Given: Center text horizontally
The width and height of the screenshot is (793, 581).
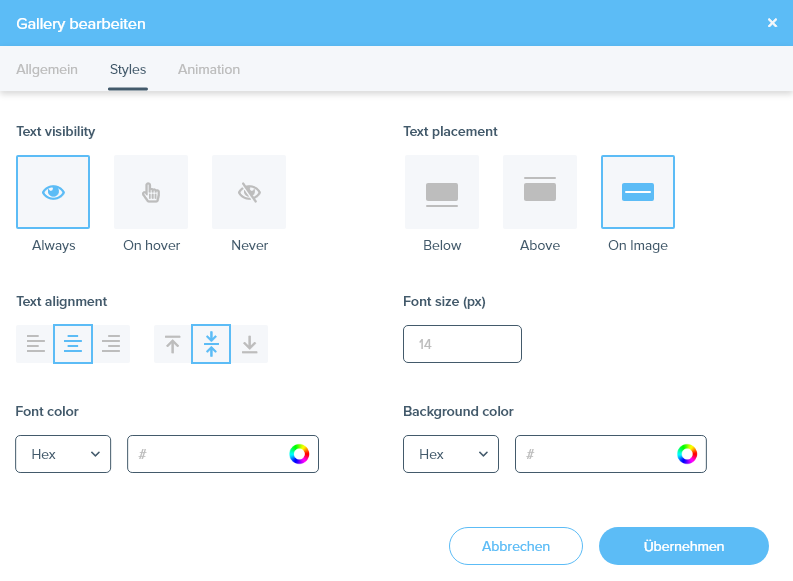Looking at the screenshot, I should click(x=73, y=344).
